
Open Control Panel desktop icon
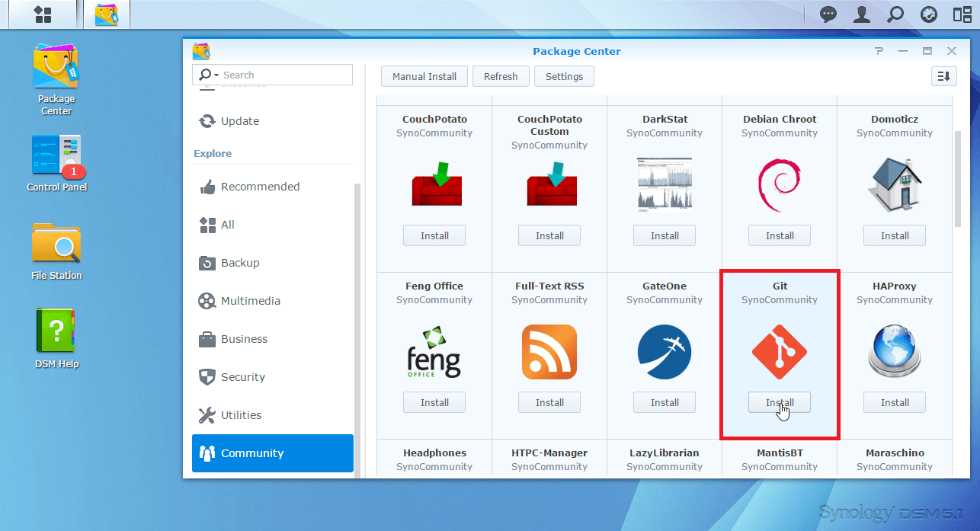[x=56, y=162]
